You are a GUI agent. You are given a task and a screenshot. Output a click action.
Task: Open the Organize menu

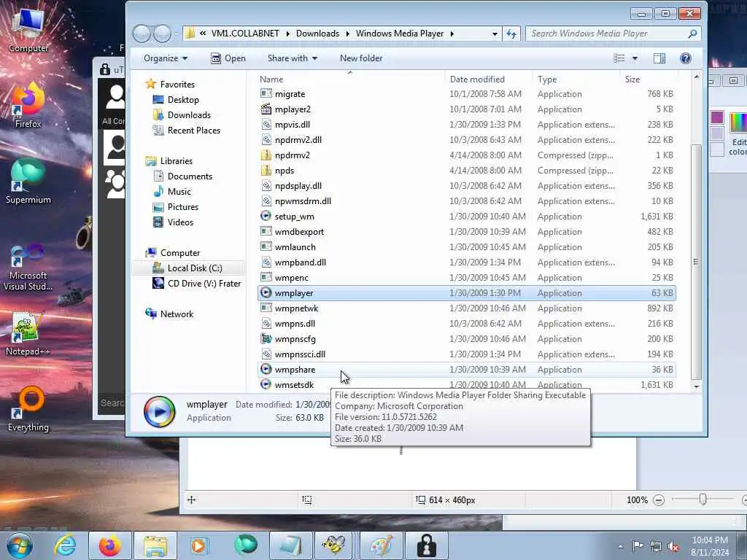click(166, 58)
